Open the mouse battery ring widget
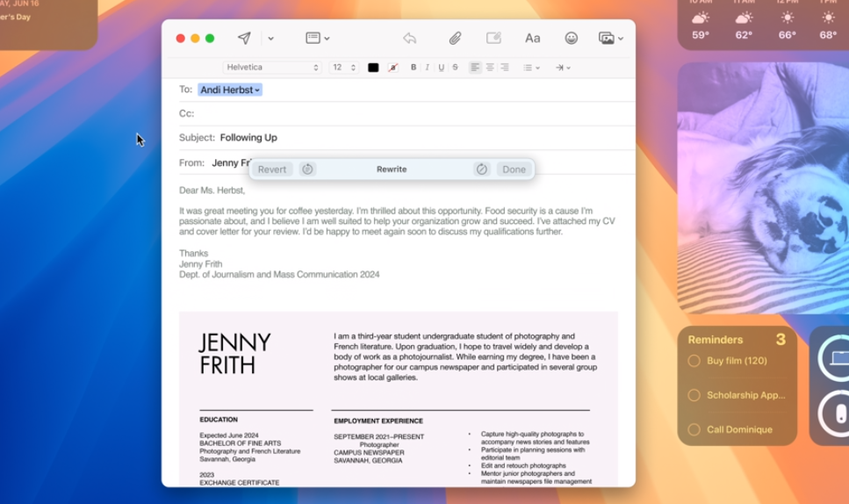This screenshot has width=849, height=504. 834,414
